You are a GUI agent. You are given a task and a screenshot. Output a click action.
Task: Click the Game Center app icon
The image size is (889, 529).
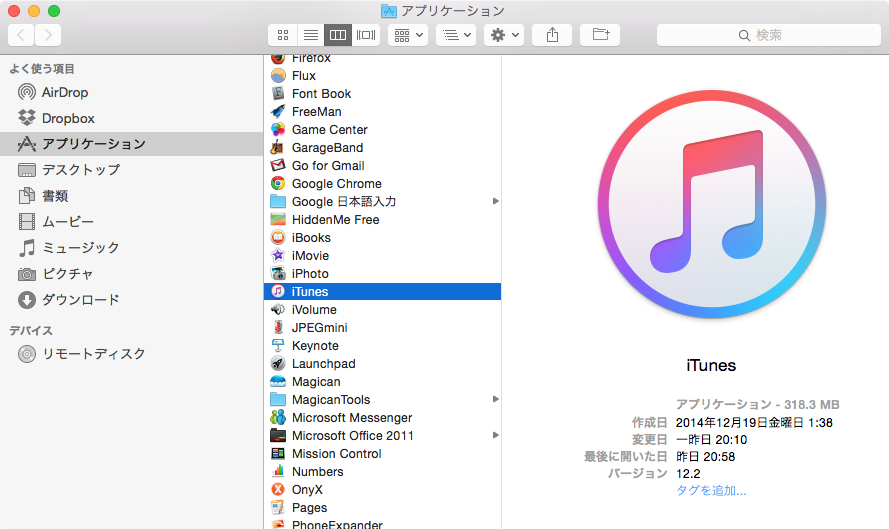point(278,129)
